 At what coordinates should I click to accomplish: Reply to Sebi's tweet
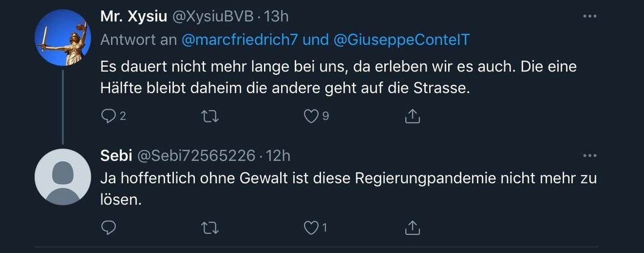pyautogui.click(x=108, y=228)
